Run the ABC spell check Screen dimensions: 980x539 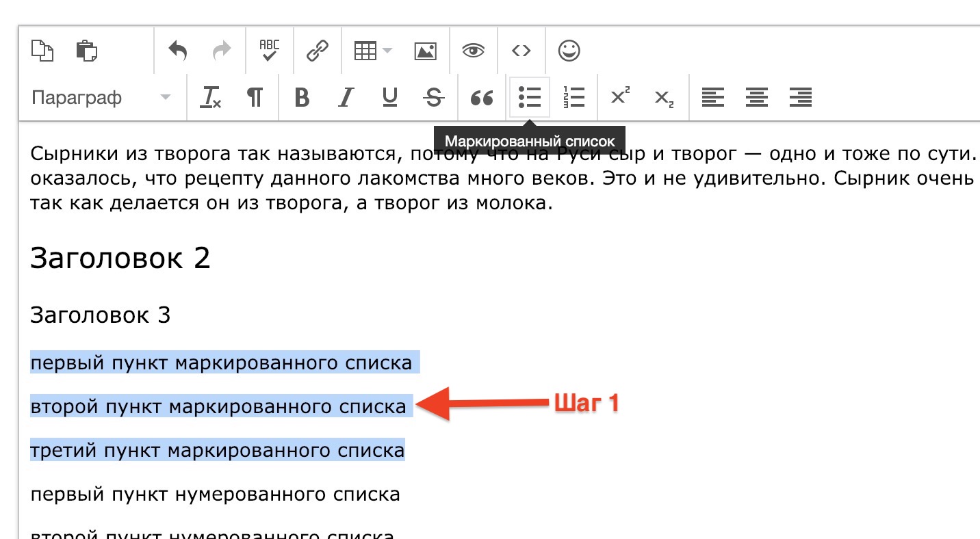tap(270, 51)
